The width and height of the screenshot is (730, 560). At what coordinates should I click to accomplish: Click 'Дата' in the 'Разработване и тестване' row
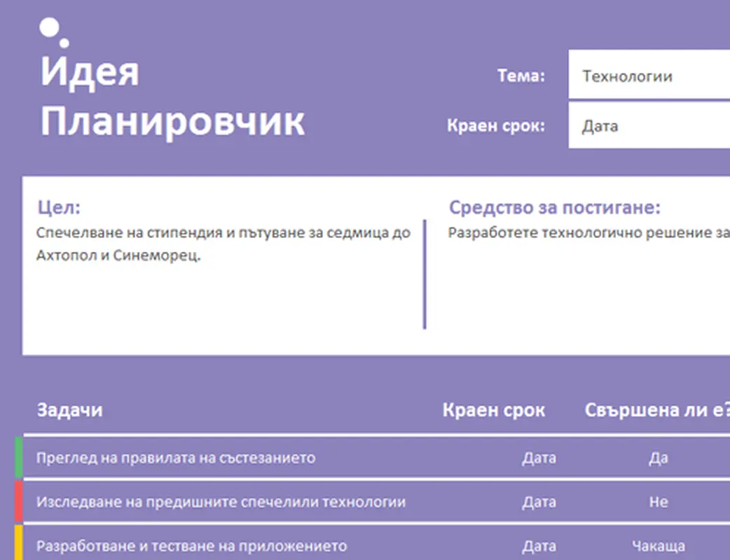click(x=539, y=545)
